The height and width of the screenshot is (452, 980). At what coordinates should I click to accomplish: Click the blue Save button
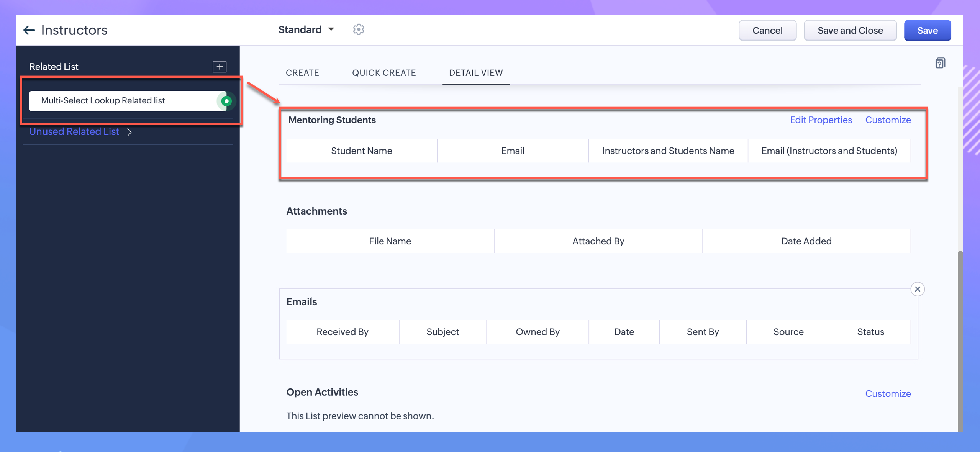[927, 30]
